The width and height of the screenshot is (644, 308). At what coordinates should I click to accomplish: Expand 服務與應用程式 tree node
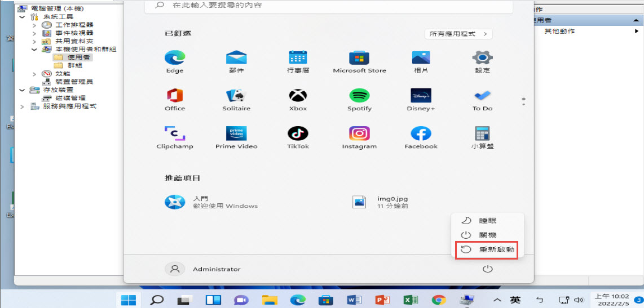point(22,106)
